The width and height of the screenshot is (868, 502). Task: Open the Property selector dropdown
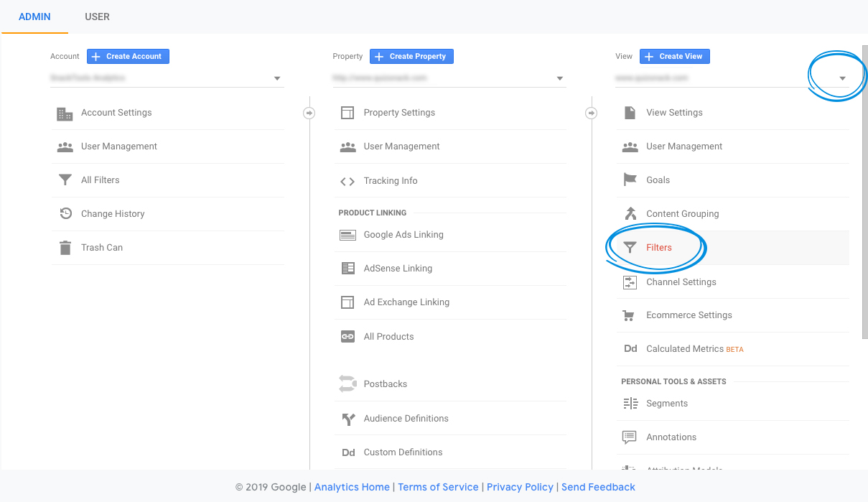tap(449, 78)
